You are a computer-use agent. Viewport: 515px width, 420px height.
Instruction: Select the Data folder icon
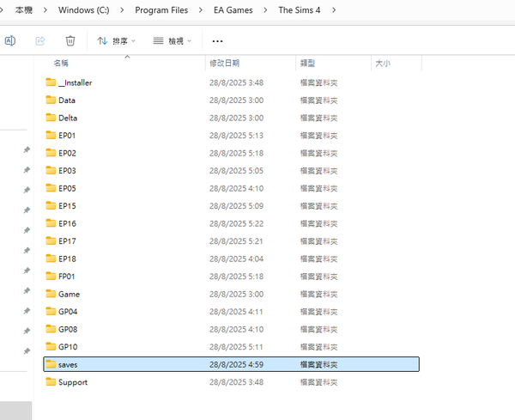(51, 100)
